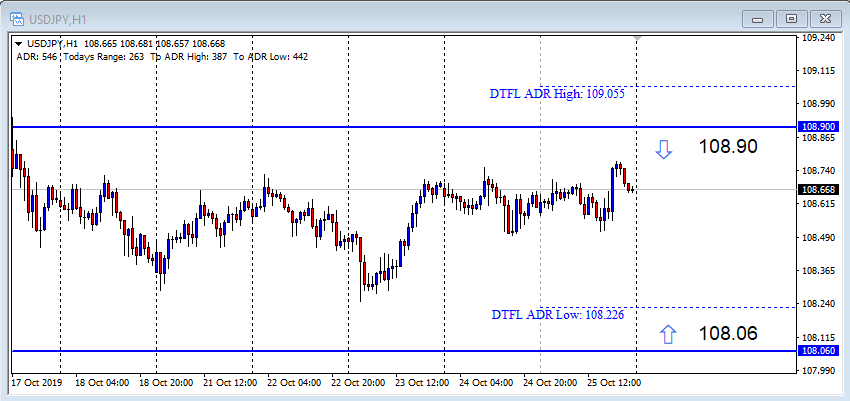
Task: Click the 108.990 price scale label
Action: (x=819, y=105)
